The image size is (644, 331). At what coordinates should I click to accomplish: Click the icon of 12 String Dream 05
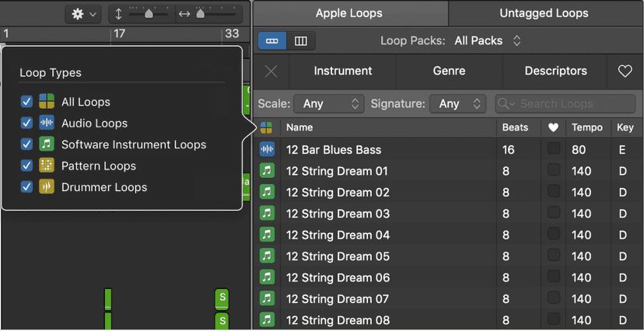[x=267, y=256]
